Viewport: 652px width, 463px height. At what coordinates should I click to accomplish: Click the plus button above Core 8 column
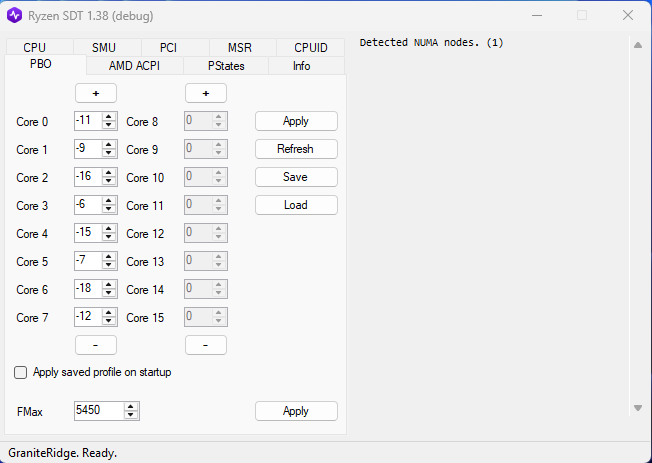pos(206,93)
